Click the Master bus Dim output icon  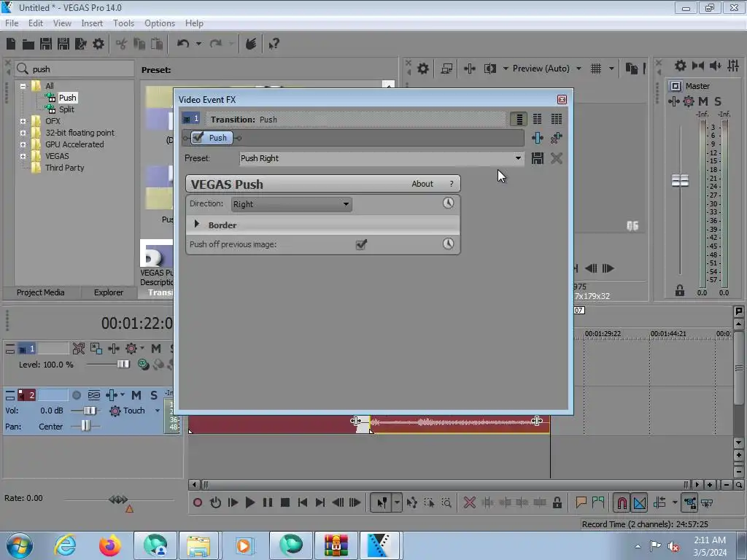tap(715, 66)
